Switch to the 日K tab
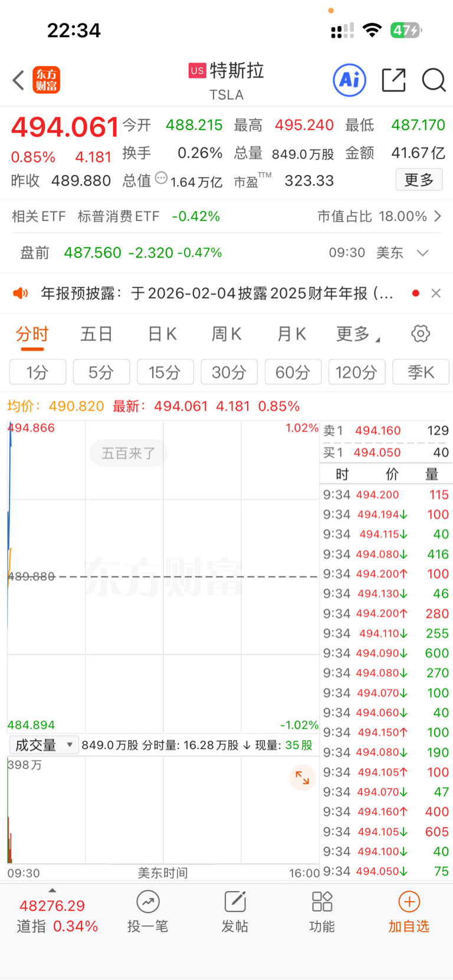The image size is (453, 980). coord(162,334)
